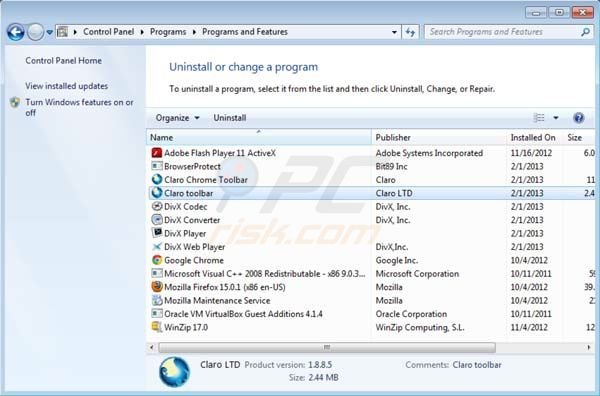This screenshot has height=396, width=600.
Task: Select the WinZip 17.0 name
Action: (x=186, y=328)
